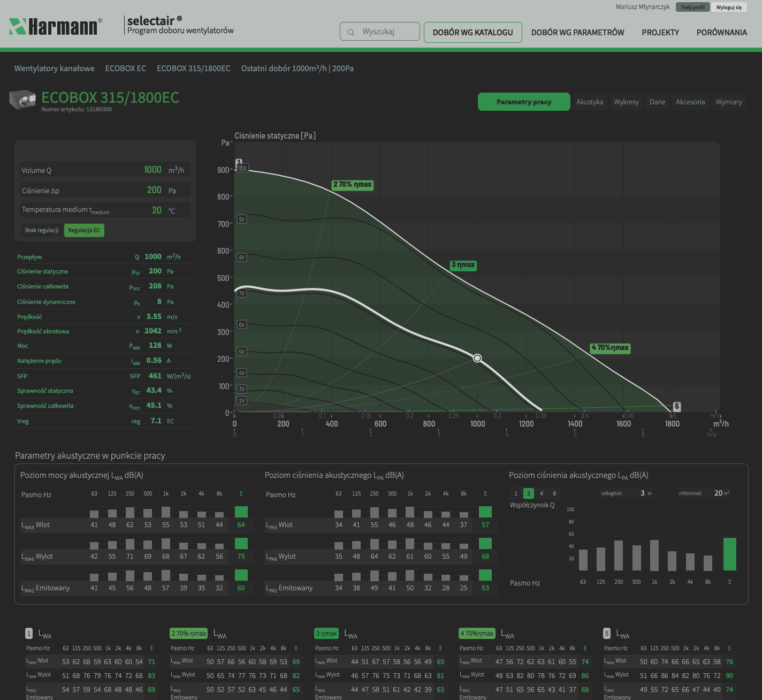Click the green Σ bar in Q chart

coord(730,554)
